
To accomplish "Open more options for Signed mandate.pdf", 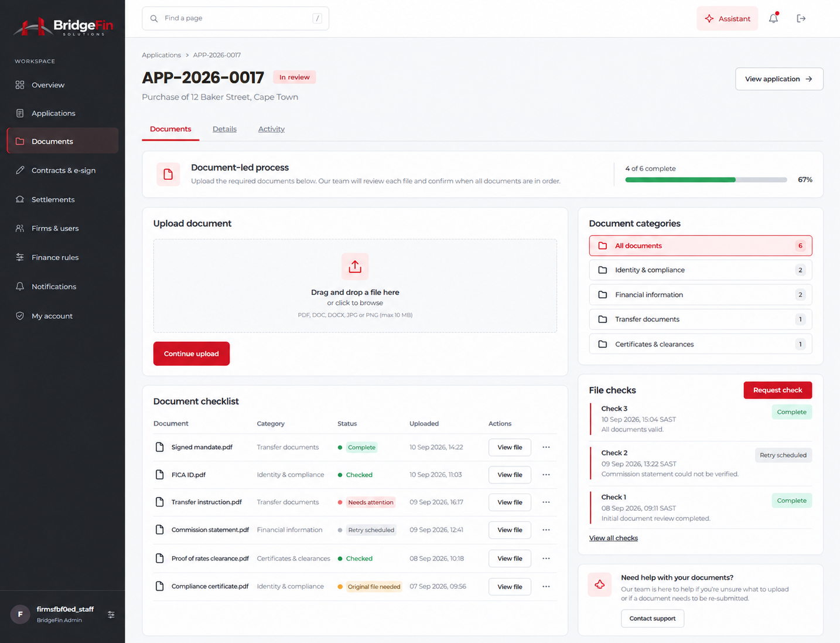I will pos(546,447).
